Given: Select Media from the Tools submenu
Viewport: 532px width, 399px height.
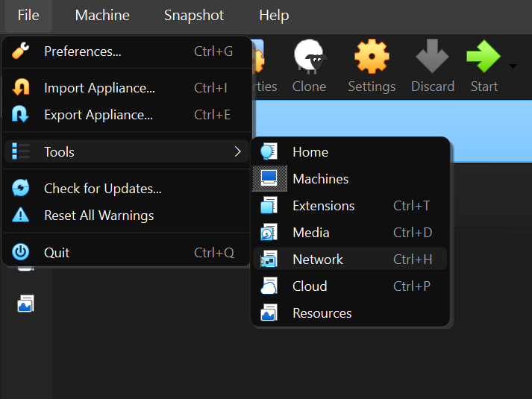Looking at the screenshot, I should [311, 233].
